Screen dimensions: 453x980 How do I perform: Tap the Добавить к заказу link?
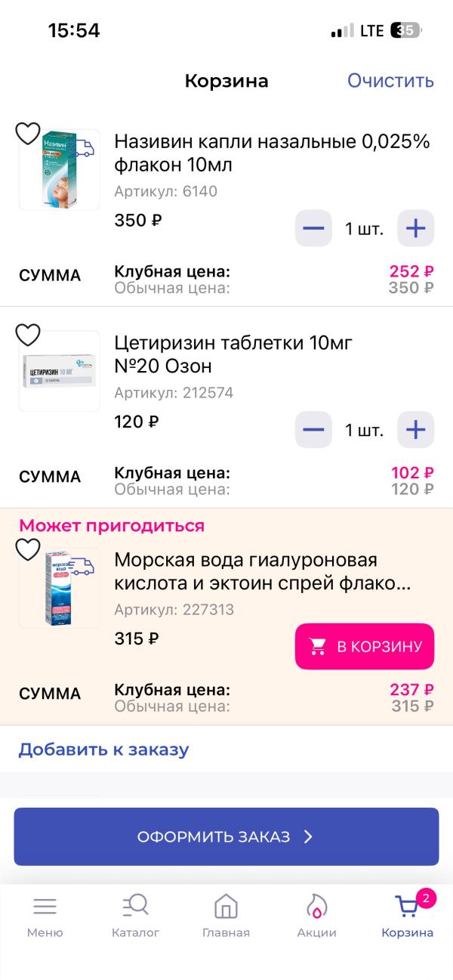103,750
